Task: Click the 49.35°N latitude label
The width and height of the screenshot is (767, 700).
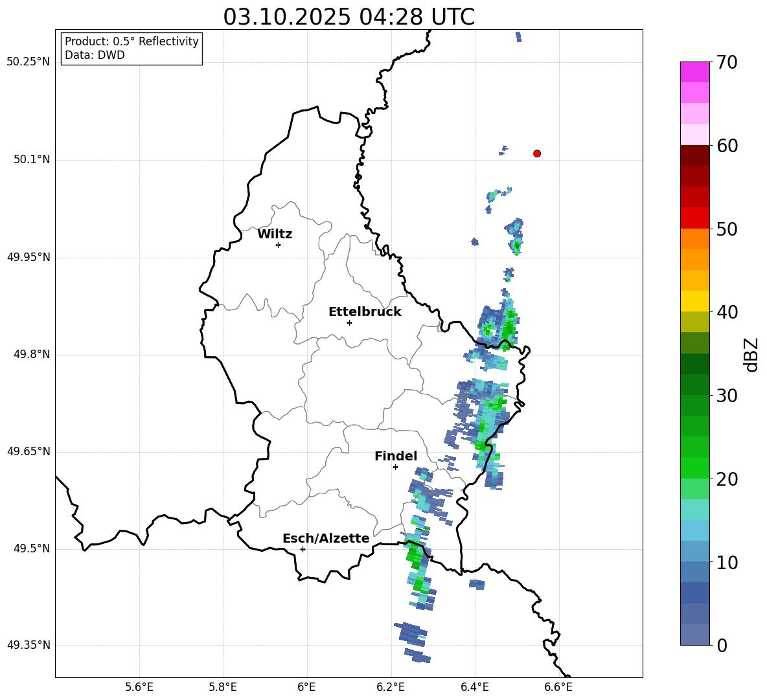Action: tap(29, 645)
